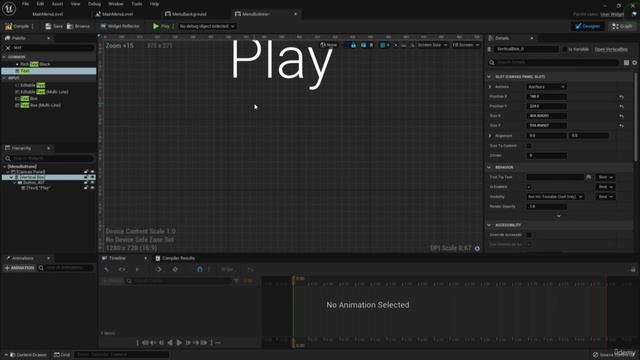
Task: Toggle lock on Canvas Panel in hierarchy
Action: pos(86,172)
